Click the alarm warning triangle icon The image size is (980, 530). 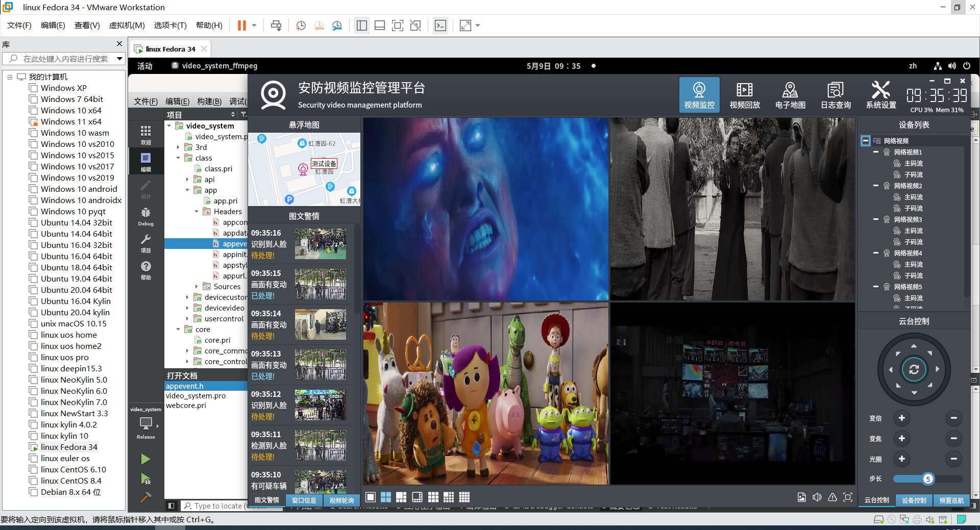click(832, 497)
